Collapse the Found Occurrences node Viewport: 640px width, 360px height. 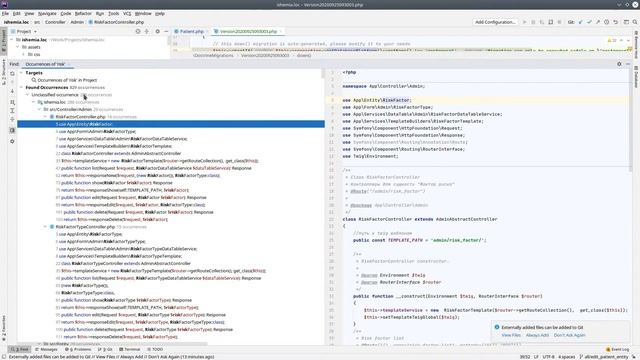[x=21, y=87]
